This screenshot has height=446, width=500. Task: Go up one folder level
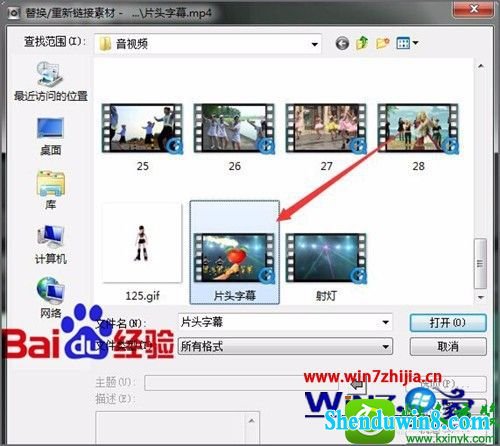pos(362,43)
